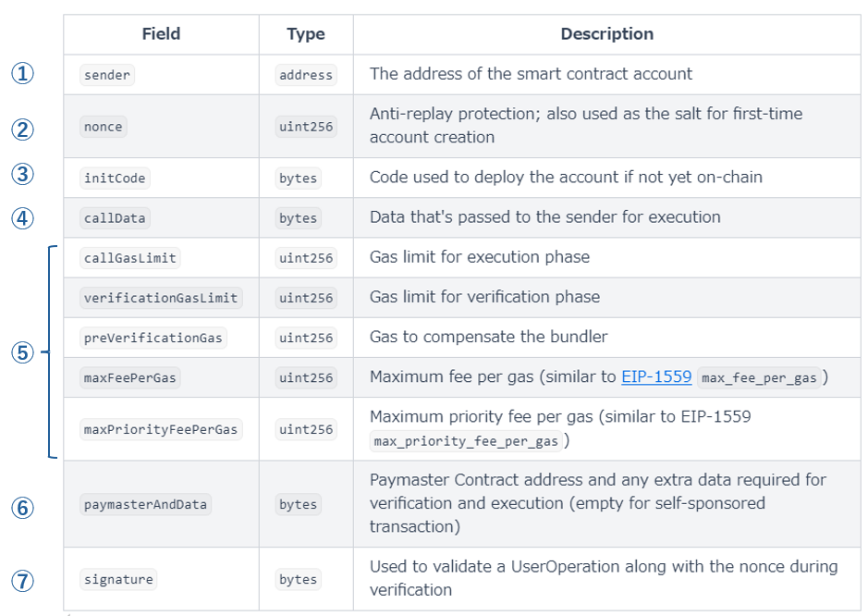
Task: Click the circled number 6 marker
Action: [23, 506]
